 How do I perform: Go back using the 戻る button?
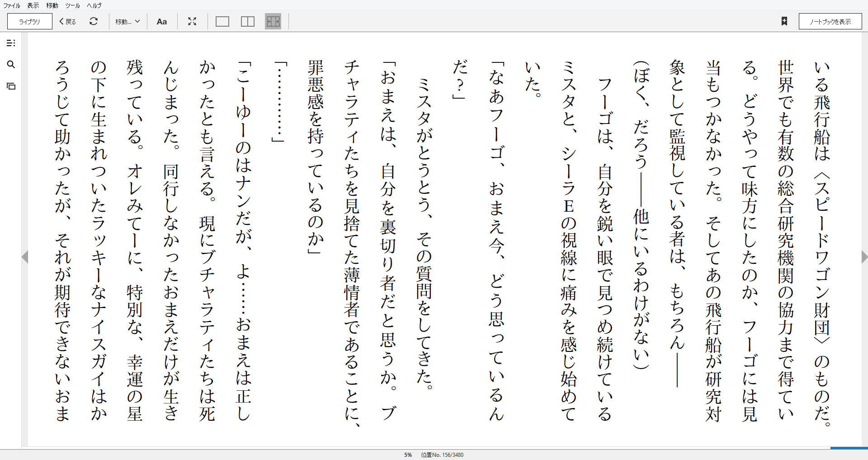pos(66,21)
